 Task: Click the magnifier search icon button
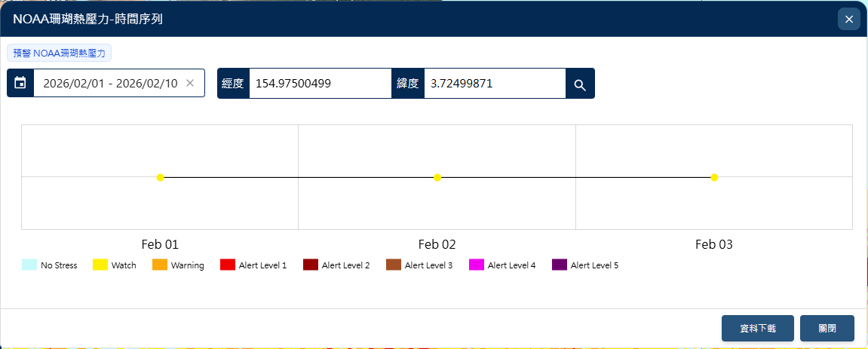click(x=579, y=84)
